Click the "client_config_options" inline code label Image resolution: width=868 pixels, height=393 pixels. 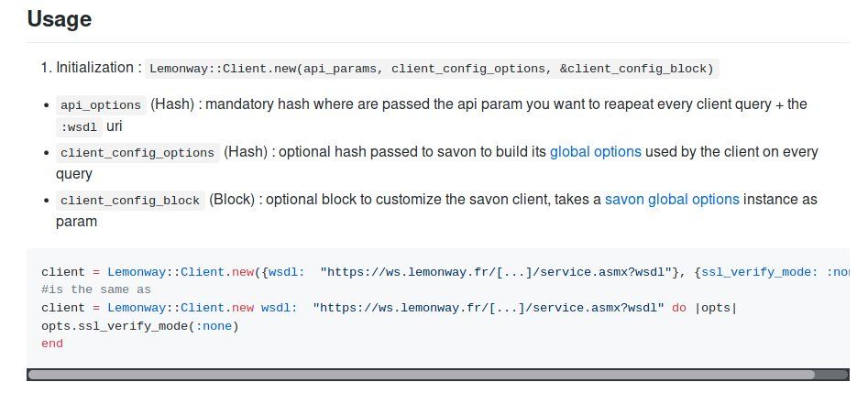[137, 152]
